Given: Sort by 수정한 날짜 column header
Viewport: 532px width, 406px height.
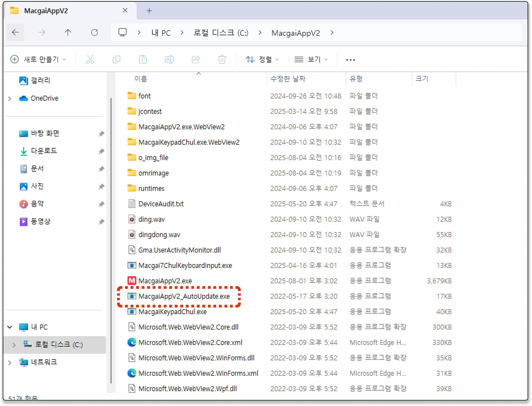Looking at the screenshot, I should click(288, 79).
